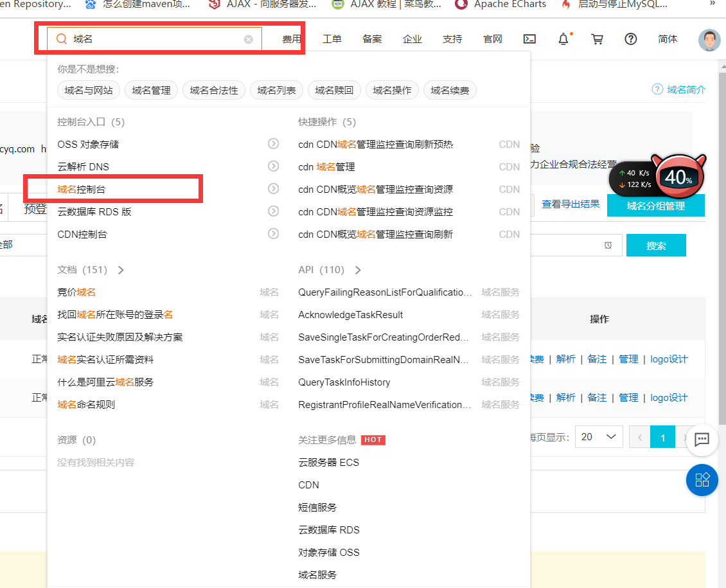
Task: Click the clock icon in date field
Action: pos(608,245)
